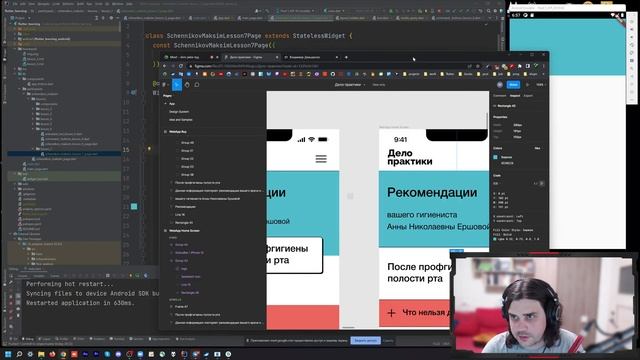The width and height of the screenshot is (640, 360).
Task: Switch to the first browser tab
Action: tap(190, 57)
